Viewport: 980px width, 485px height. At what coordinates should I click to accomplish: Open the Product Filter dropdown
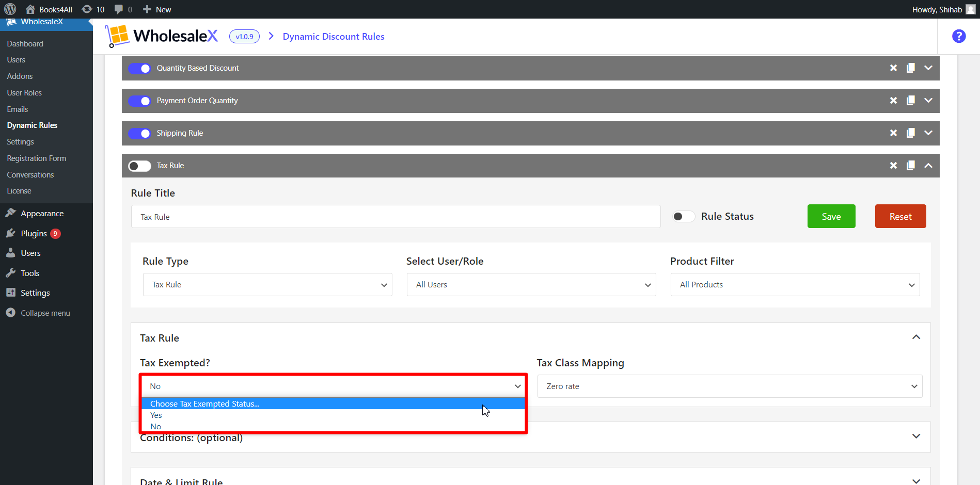point(795,285)
